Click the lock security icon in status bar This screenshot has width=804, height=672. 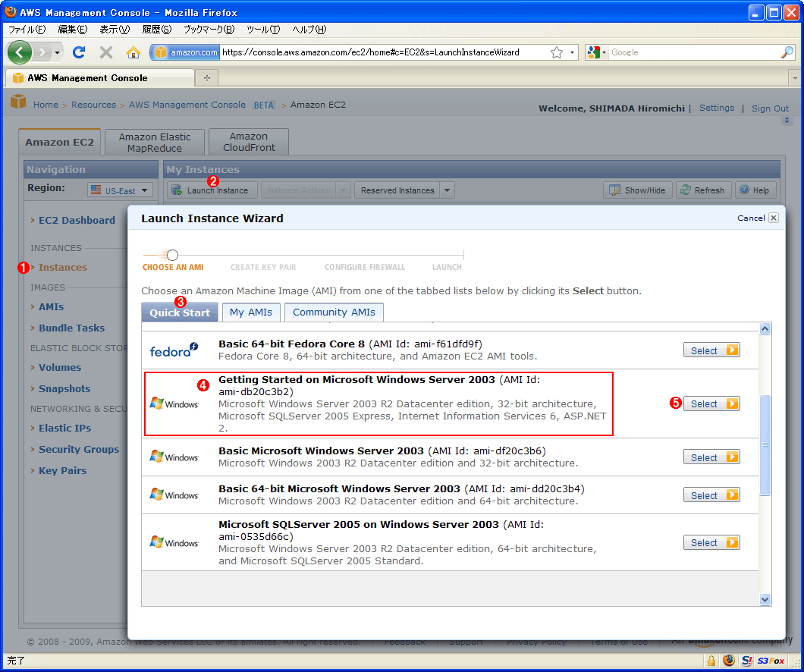711,661
